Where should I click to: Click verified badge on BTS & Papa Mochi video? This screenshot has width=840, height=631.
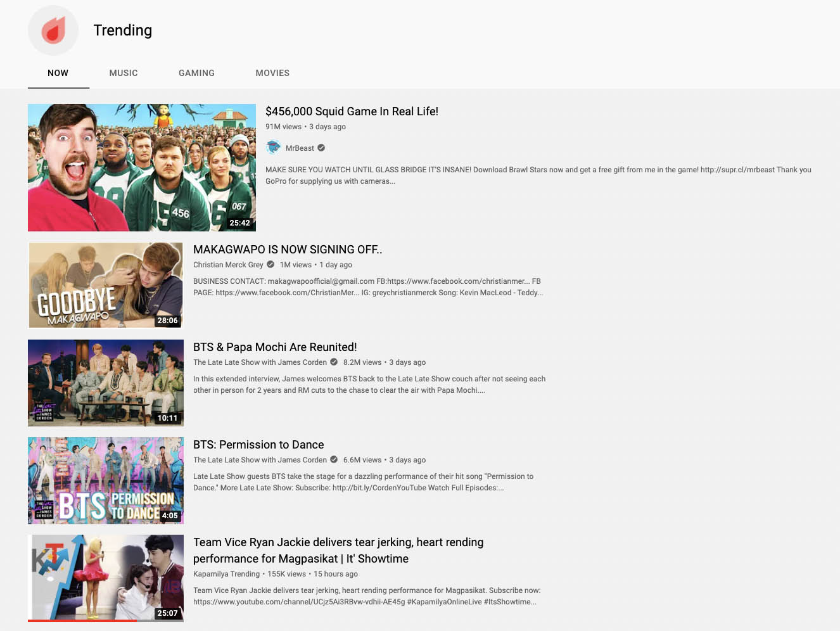pos(334,362)
